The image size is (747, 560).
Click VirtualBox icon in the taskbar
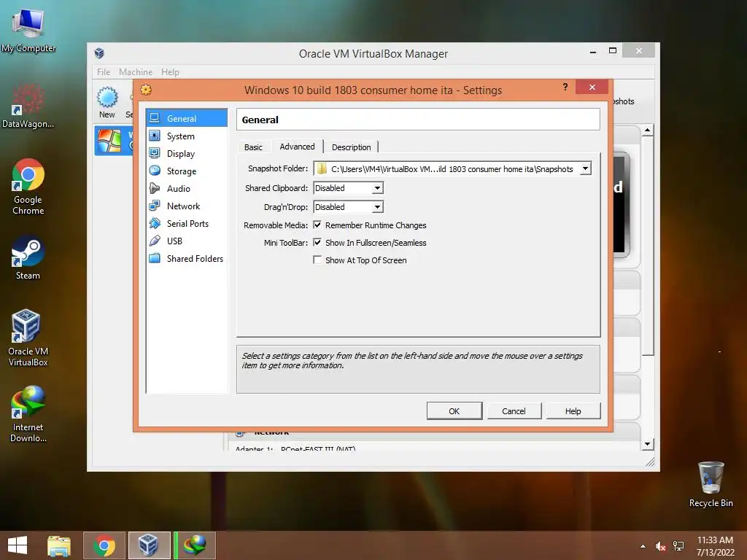pyautogui.click(x=149, y=545)
